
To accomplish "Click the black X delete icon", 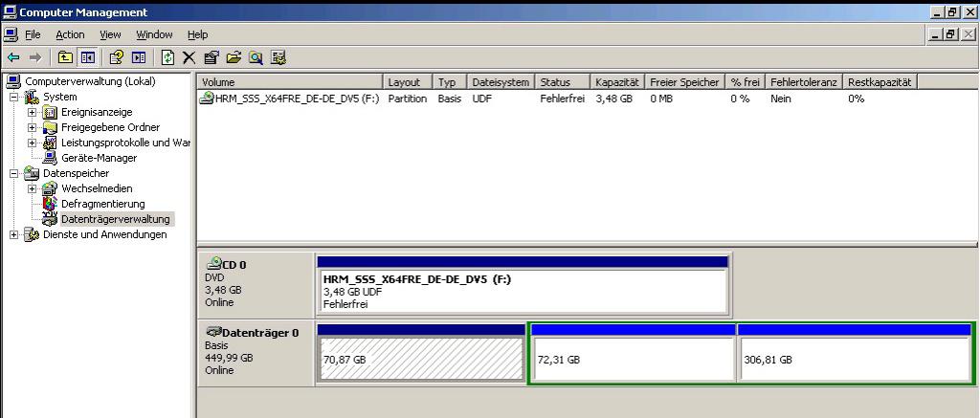I will [189, 58].
